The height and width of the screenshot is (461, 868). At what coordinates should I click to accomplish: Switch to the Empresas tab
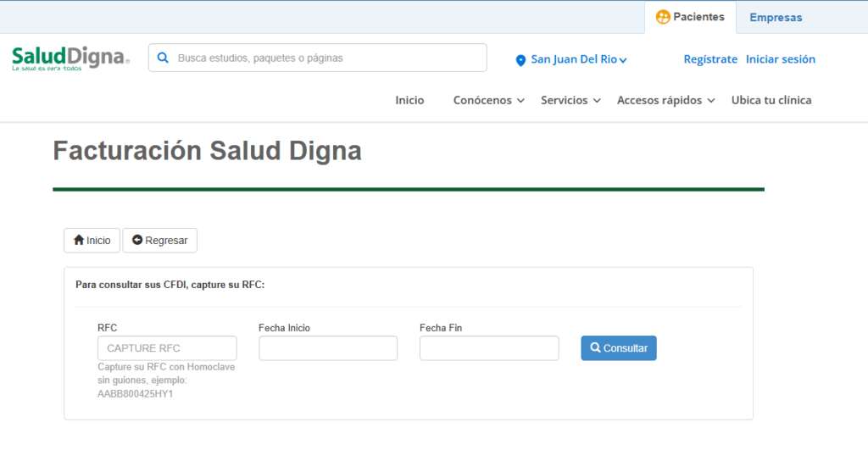[776, 18]
